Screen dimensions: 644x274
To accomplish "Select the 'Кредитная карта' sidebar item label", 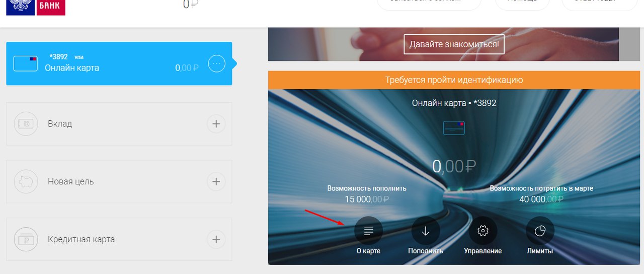I will (81, 239).
